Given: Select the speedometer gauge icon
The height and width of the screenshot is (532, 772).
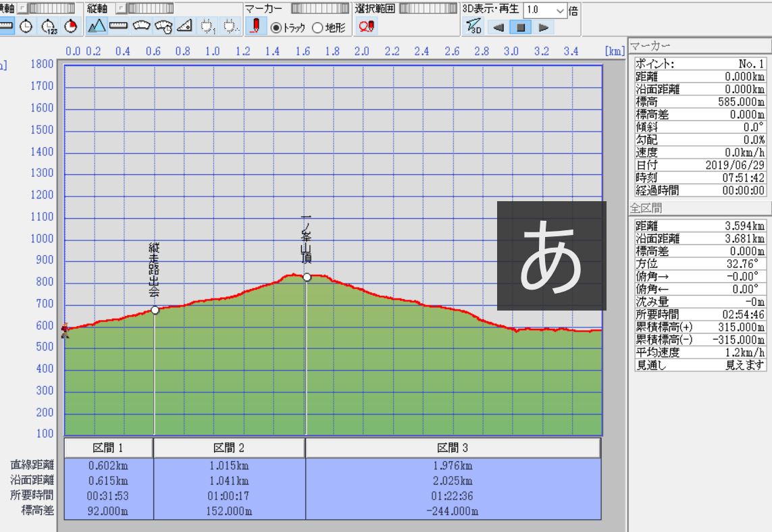Looking at the screenshot, I should click(x=141, y=26).
